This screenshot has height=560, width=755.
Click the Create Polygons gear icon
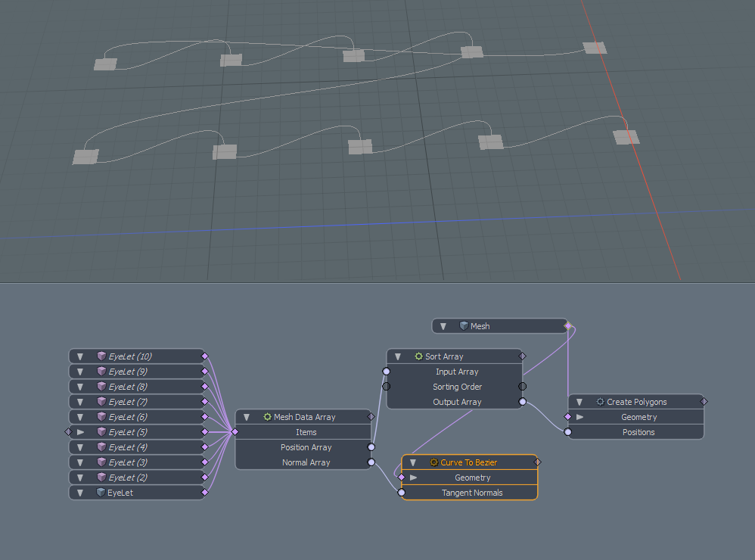coord(600,402)
